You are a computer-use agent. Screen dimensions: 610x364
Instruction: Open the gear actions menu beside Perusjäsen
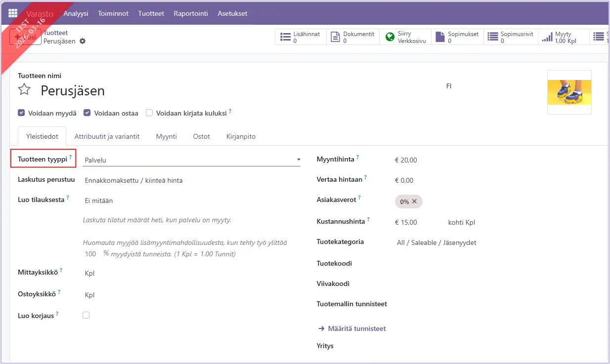click(83, 41)
